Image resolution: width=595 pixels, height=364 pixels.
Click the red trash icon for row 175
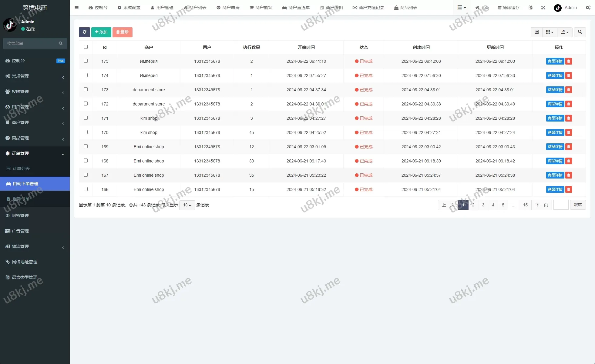pyautogui.click(x=569, y=61)
